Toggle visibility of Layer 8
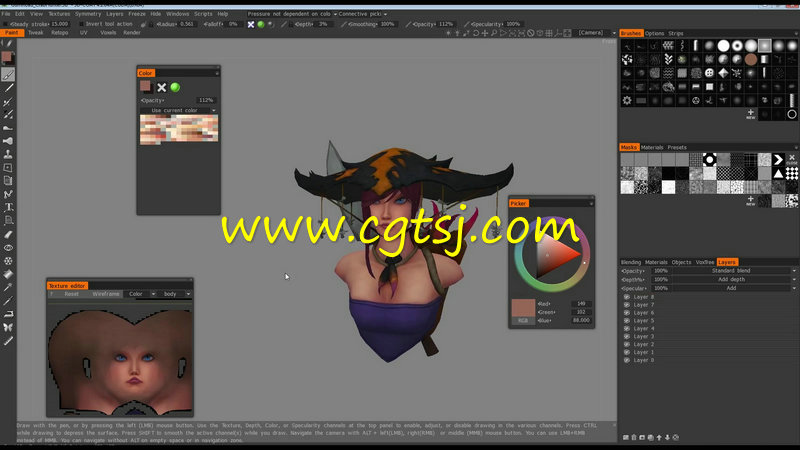This screenshot has height=450, width=800. (x=627, y=297)
